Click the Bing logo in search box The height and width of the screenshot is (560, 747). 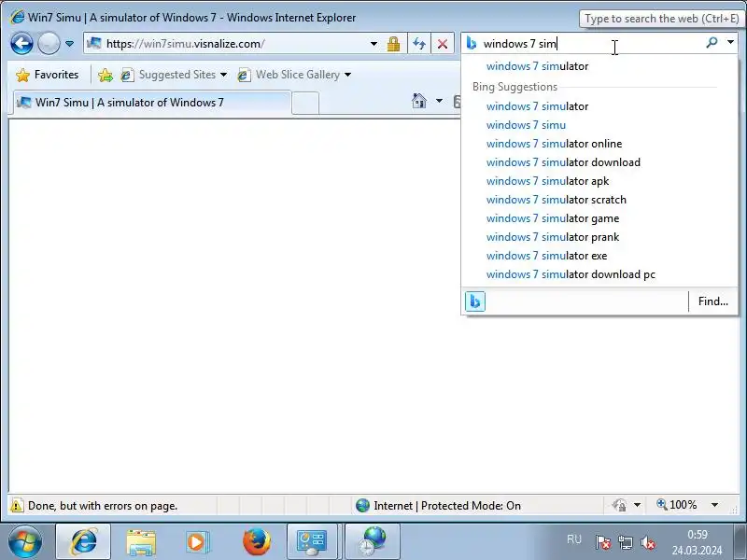(x=472, y=43)
